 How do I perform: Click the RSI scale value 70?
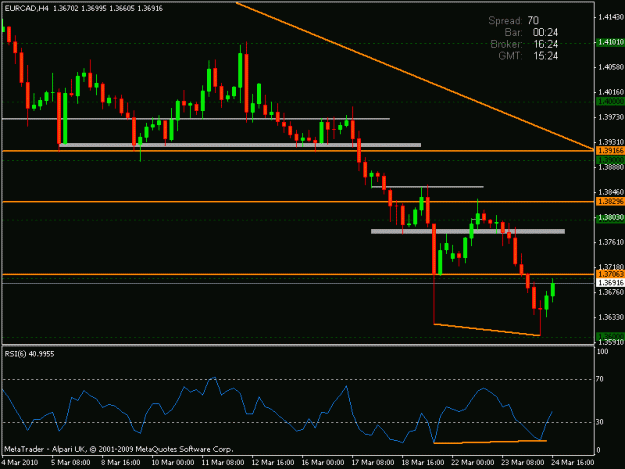599,379
